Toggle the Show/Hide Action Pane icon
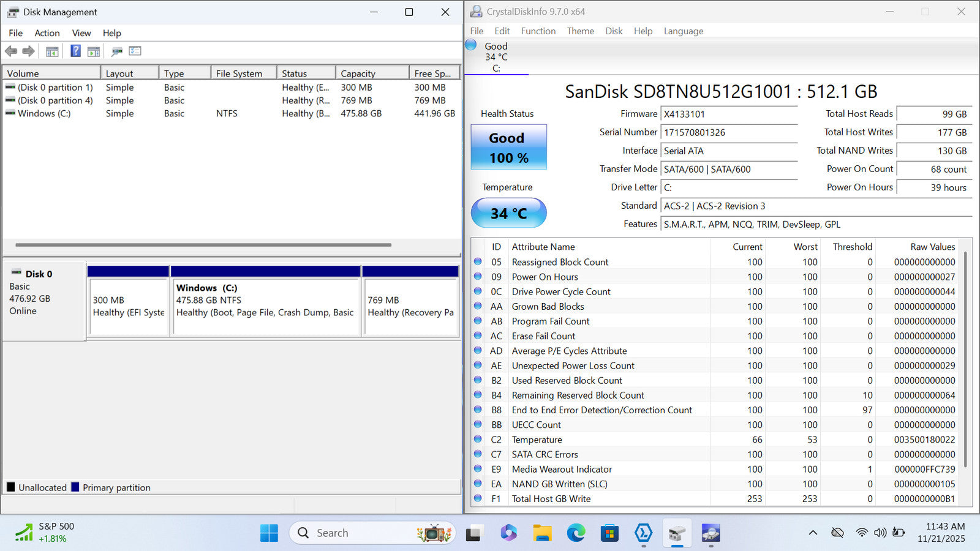 pos(94,51)
